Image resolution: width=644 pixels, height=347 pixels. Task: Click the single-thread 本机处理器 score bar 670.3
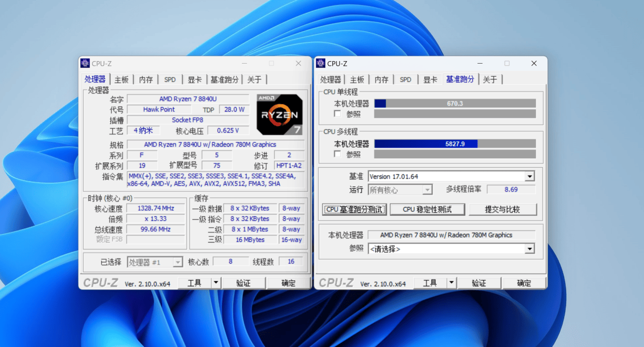click(455, 103)
